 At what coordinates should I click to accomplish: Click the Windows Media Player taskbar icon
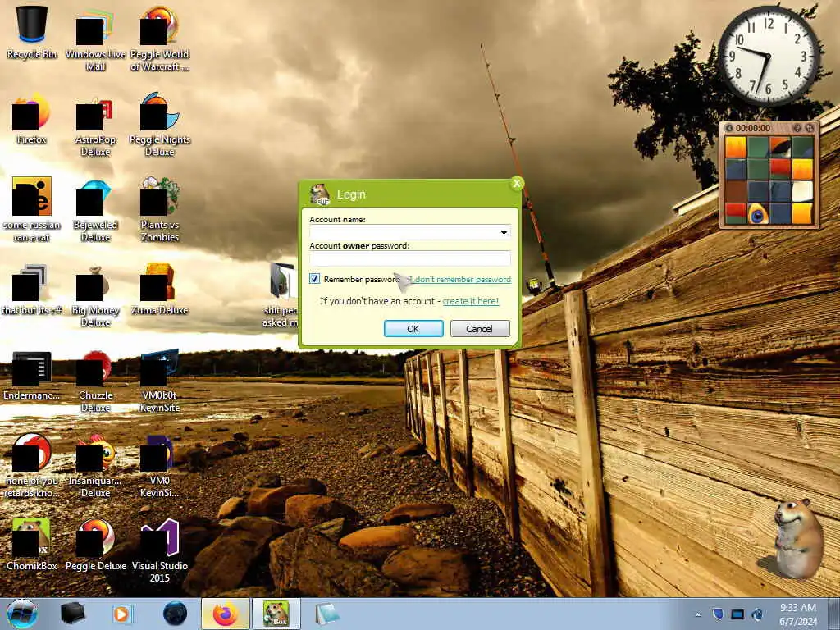pyautogui.click(x=123, y=614)
